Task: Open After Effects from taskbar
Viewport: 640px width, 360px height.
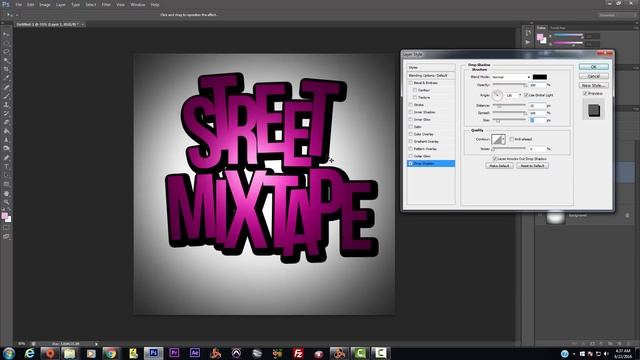Action: [195, 353]
